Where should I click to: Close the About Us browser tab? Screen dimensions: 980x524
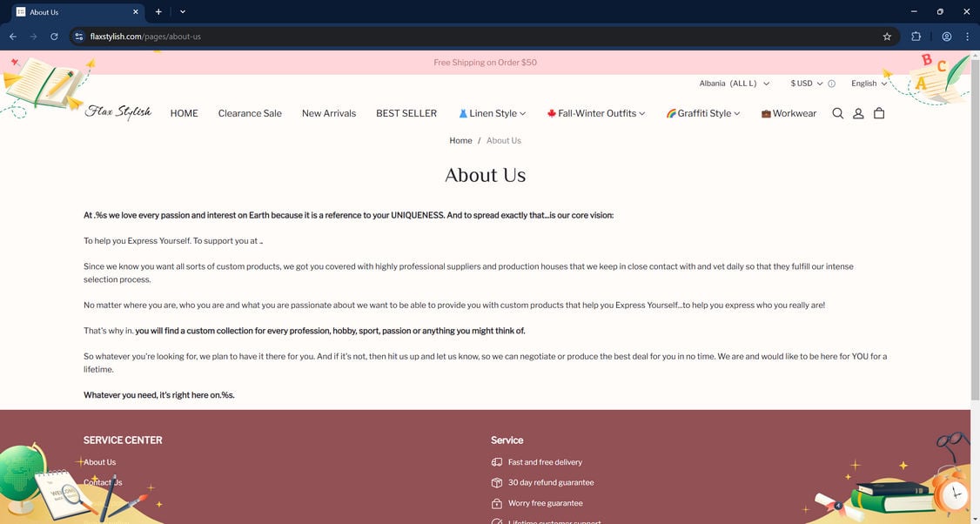point(136,12)
